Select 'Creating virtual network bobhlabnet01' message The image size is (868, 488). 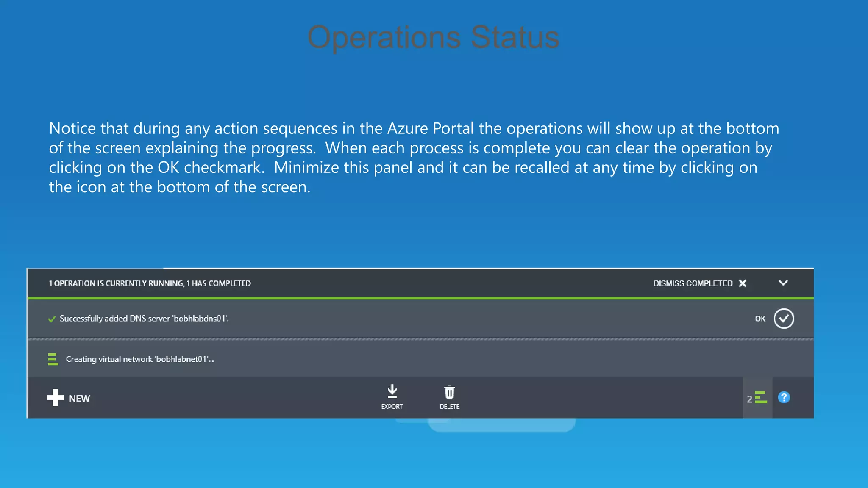pyautogui.click(x=140, y=359)
